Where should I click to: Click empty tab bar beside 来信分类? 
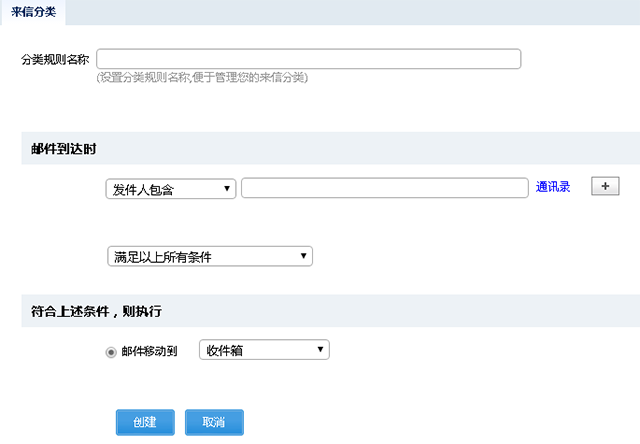[x=350, y=12]
